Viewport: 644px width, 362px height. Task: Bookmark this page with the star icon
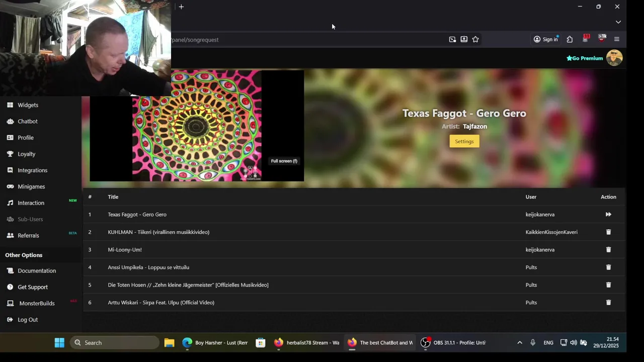(x=475, y=39)
